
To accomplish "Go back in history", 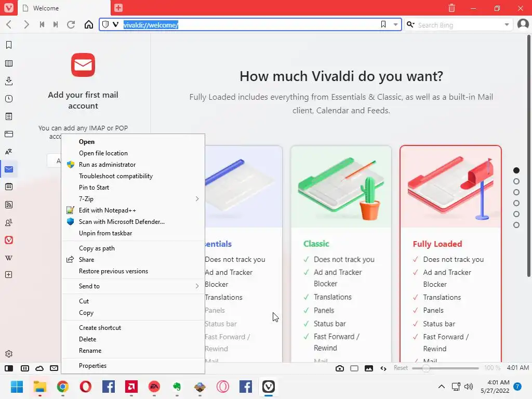I will pos(9,24).
